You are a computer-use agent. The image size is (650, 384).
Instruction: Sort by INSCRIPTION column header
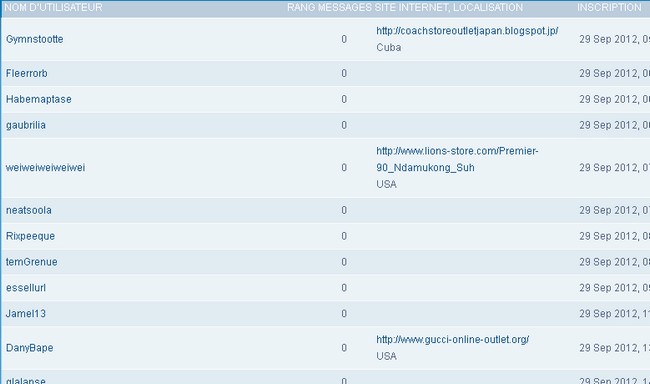[x=609, y=7]
